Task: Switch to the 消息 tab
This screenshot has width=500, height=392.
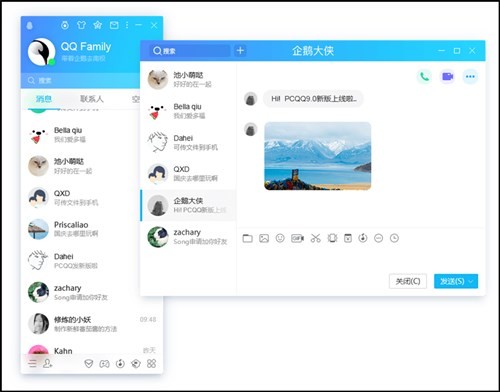Action: click(x=44, y=99)
